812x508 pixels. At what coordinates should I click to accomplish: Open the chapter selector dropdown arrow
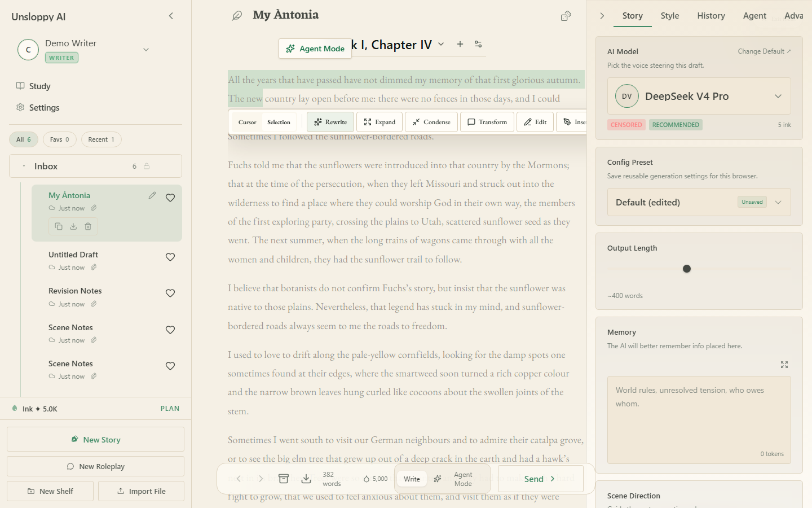tap(441, 44)
